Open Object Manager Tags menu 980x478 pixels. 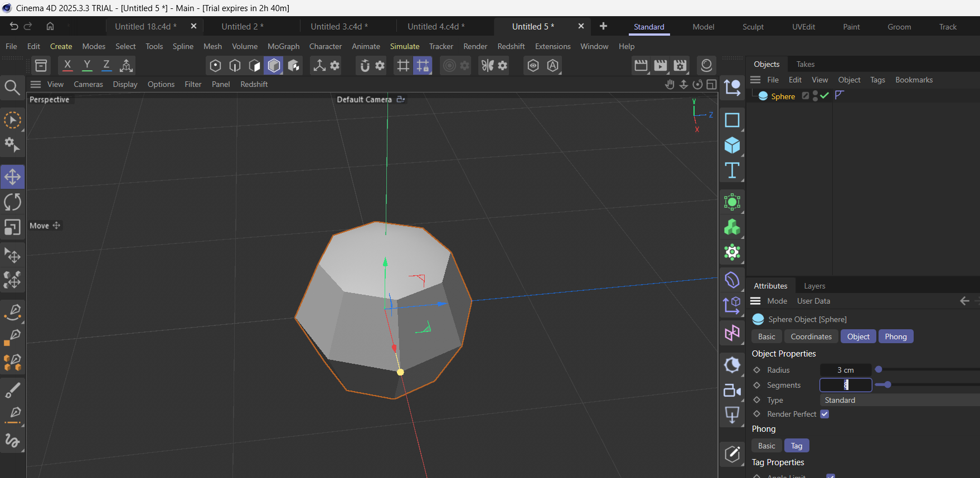[x=877, y=80]
